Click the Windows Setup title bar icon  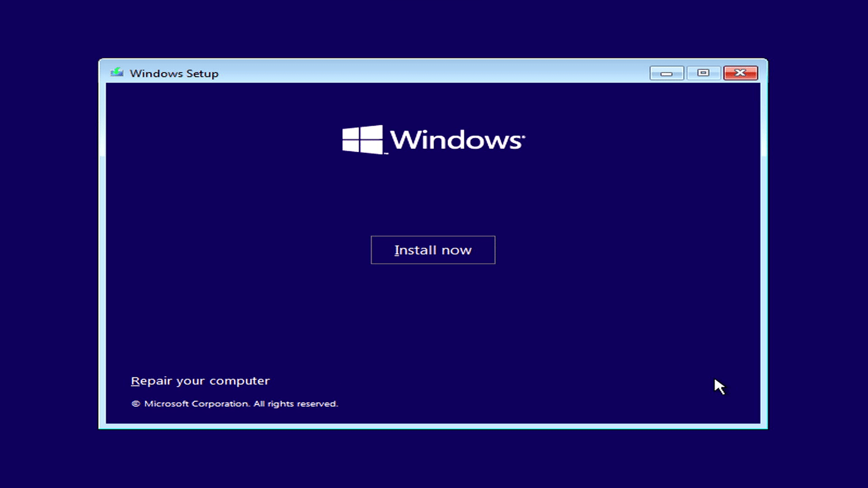pyautogui.click(x=117, y=73)
